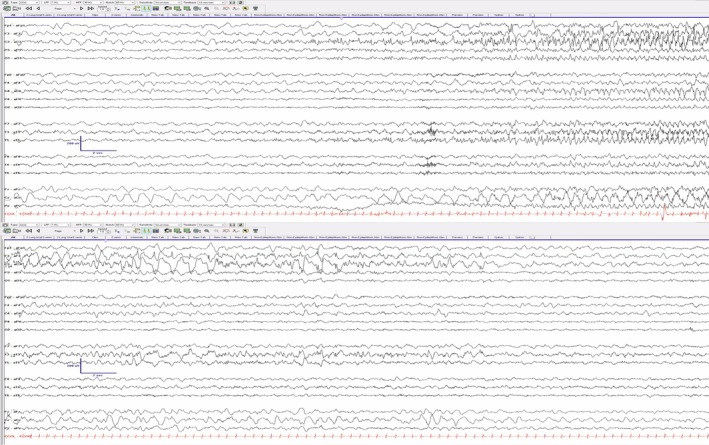The image size is (709, 445).
Task: Click the red waveform icon in upper toolbar
Action: coord(226,8)
